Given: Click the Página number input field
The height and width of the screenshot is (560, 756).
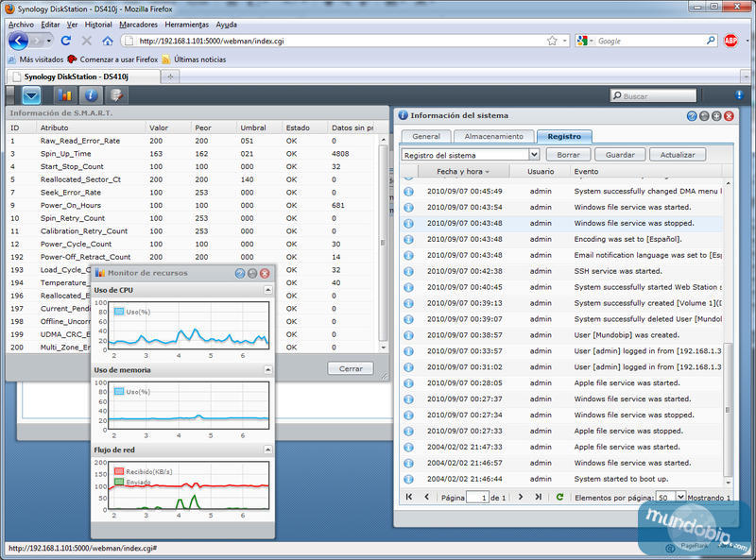Looking at the screenshot, I should click(477, 498).
